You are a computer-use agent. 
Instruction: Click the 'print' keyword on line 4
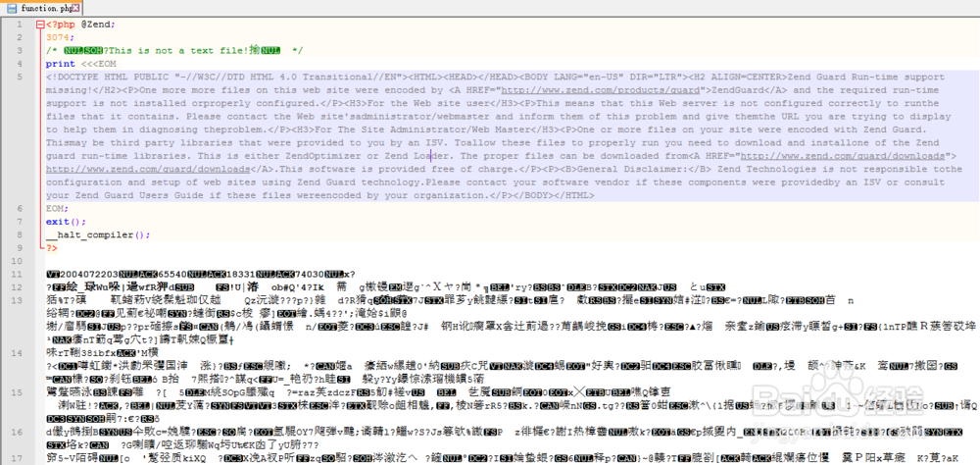[x=61, y=64]
